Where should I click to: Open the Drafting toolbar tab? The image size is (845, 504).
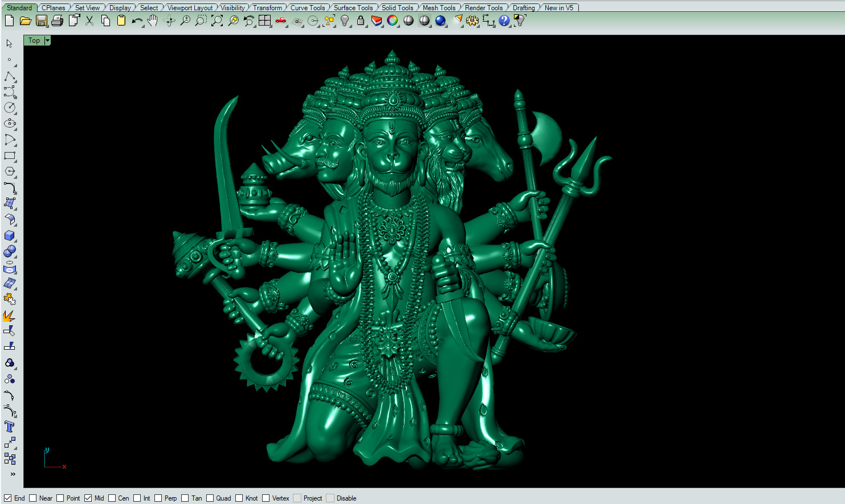coord(524,7)
